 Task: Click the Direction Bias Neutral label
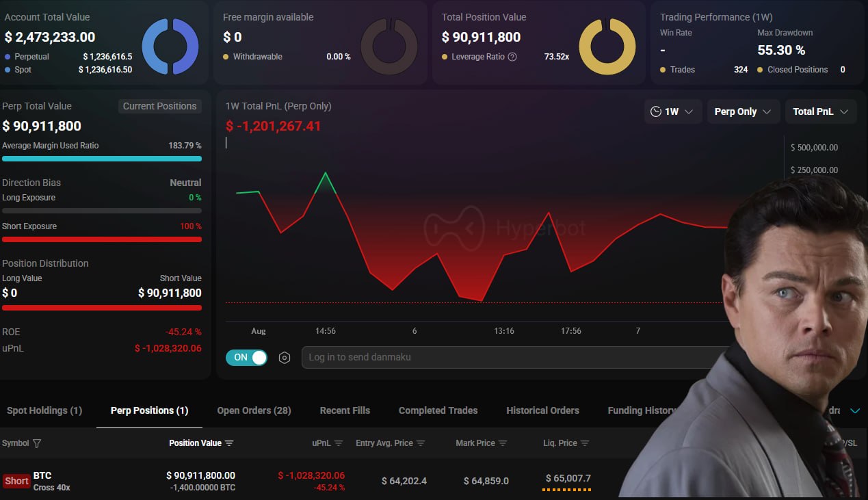pos(185,183)
